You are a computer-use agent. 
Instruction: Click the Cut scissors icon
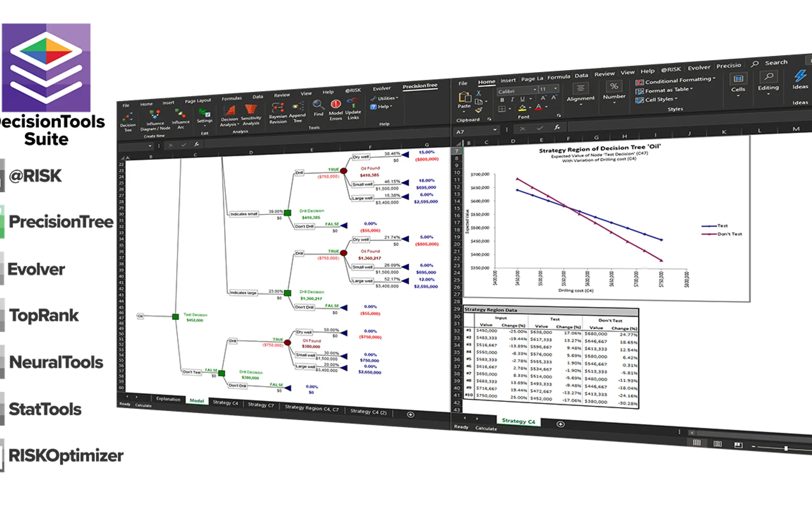point(478,93)
